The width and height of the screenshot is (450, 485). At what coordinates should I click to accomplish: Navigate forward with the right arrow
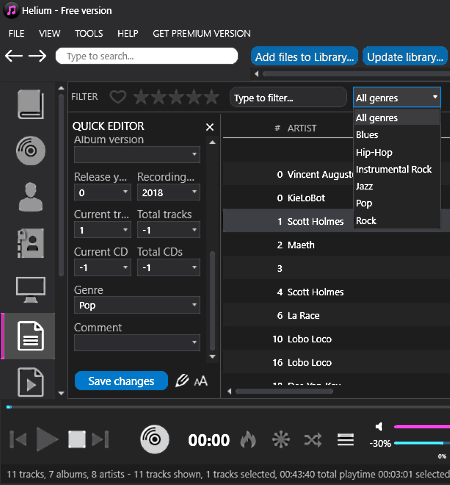pyautogui.click(x=37, y=56)
